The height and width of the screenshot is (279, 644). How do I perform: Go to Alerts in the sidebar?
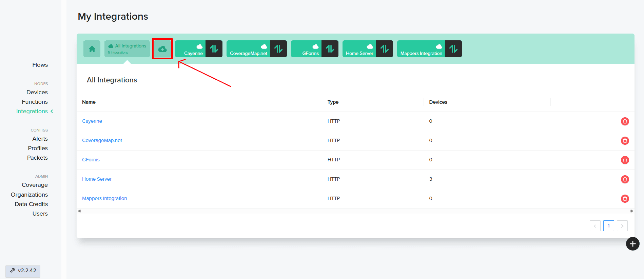(40, 139)
